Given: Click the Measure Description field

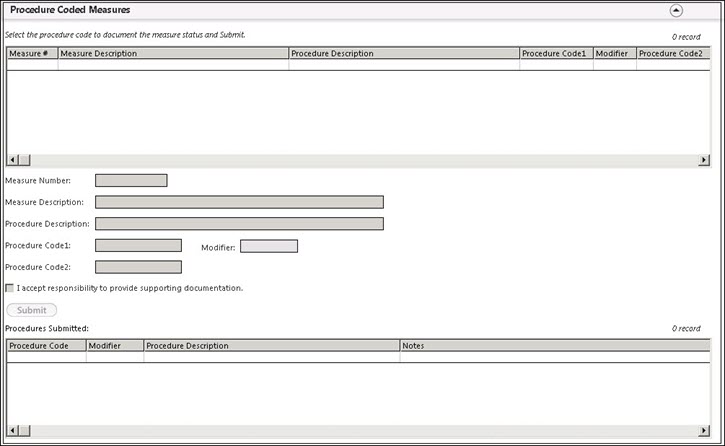Looking at the screenshot, I should 240,202.
